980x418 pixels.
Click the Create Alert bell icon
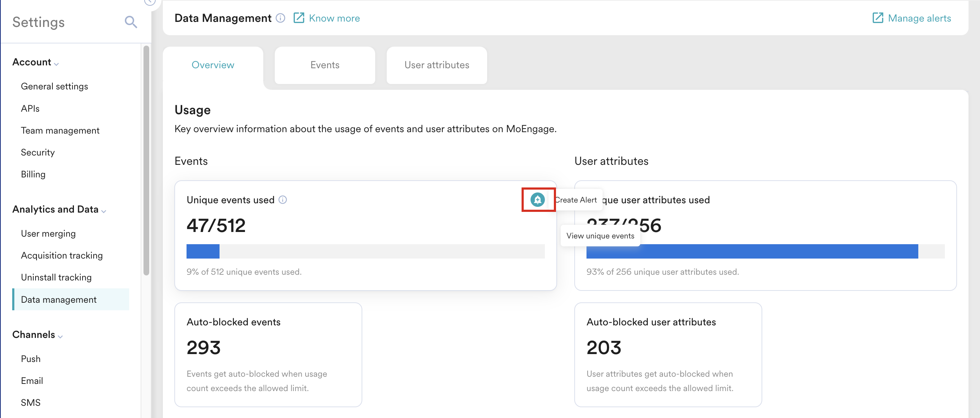pyautogui.click(x=537, y=199)
